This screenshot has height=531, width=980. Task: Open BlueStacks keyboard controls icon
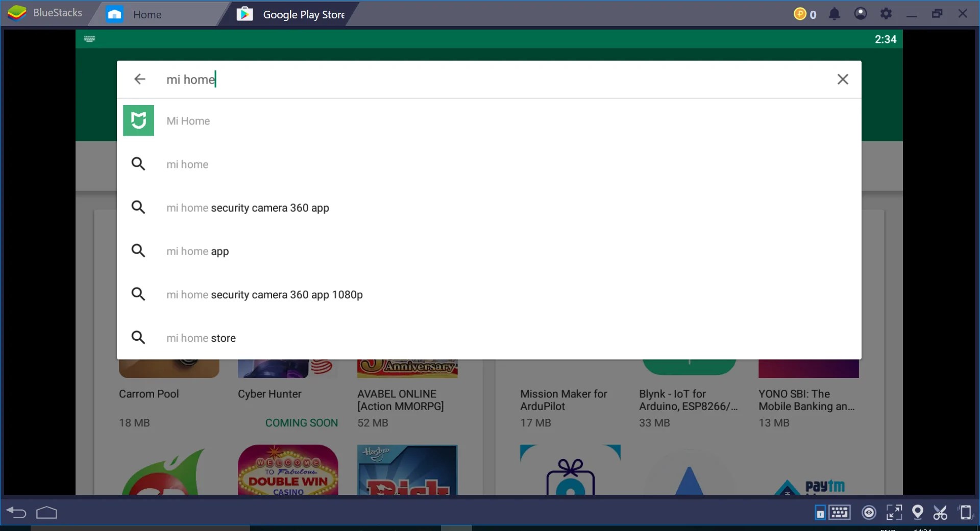[839, 513]
